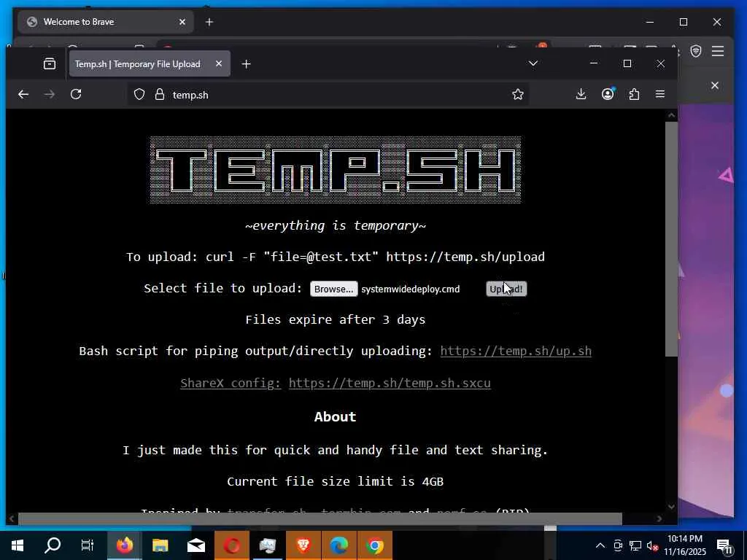
Task: Open Windows taskbar search
Action: [x=53, y=545]
